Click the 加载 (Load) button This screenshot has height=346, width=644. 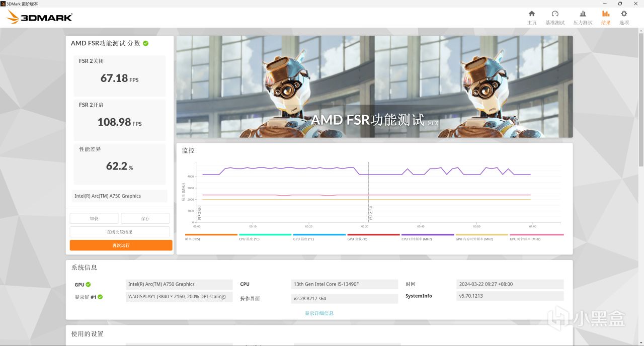tap(94, 218)
